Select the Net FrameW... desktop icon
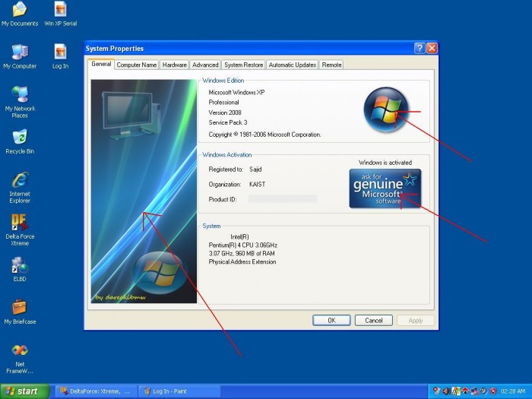532x399 pixels. point(20,358)
